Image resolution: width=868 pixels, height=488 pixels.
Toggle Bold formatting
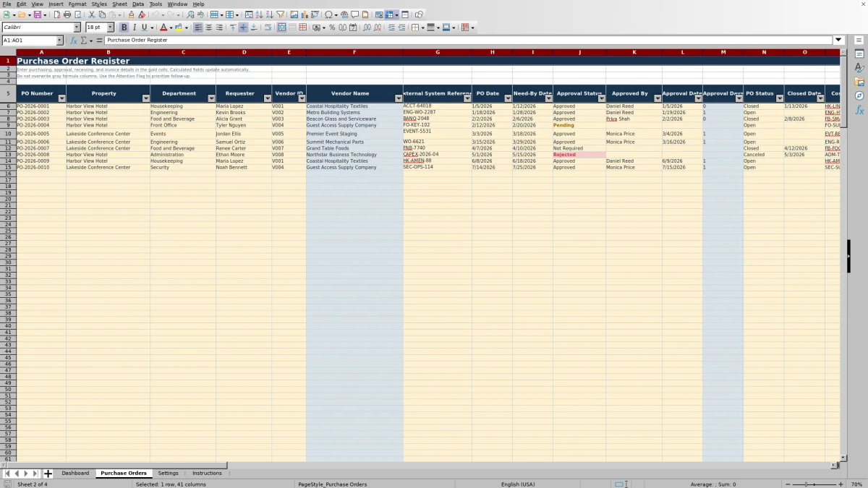(124, 27)
